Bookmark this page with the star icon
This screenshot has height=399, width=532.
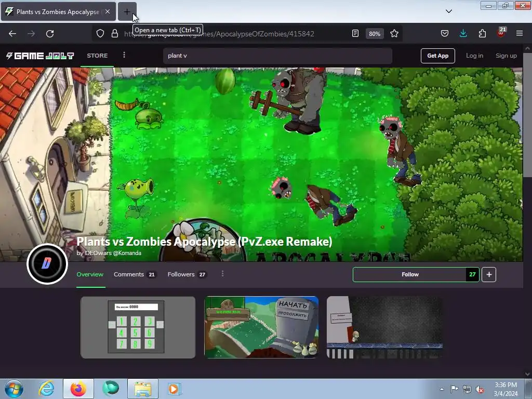(x=394, y=34)
